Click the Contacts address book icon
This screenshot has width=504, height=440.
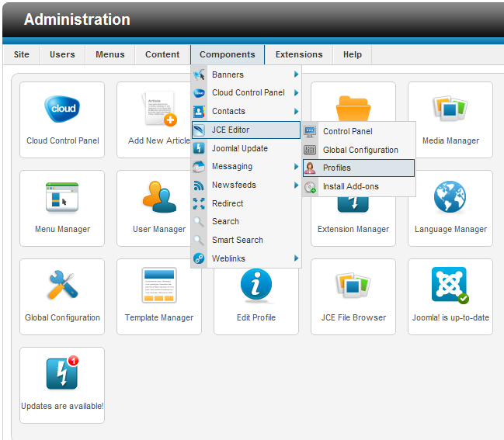point(199,112)
